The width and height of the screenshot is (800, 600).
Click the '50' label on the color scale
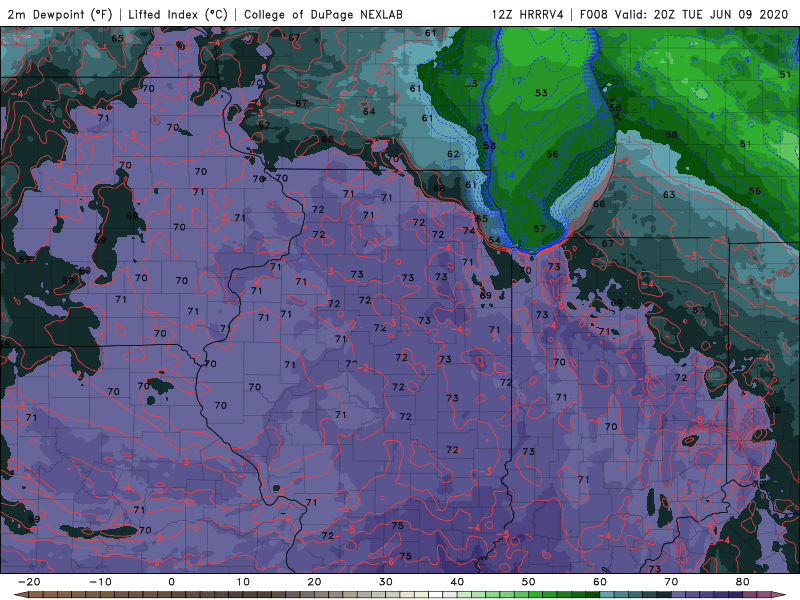(x=529, y=582)
